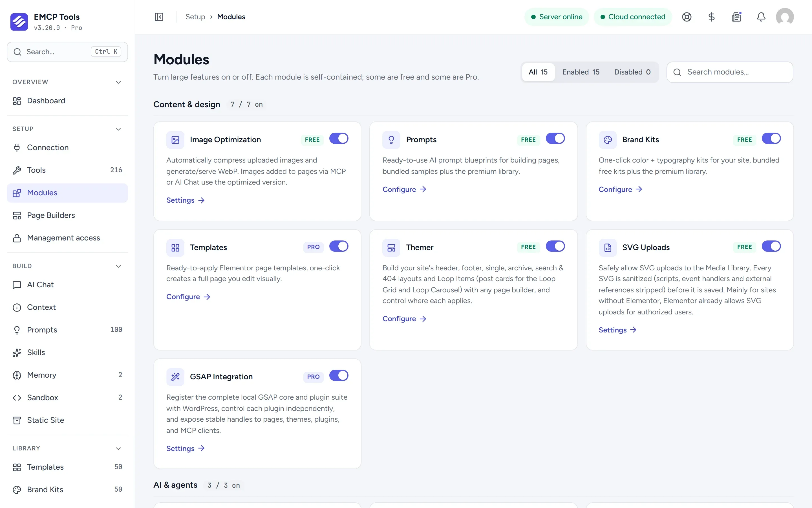Collapse the SETUP sidebar section
This screenshot has height=508, width=812.
click(x=118, y=129)
